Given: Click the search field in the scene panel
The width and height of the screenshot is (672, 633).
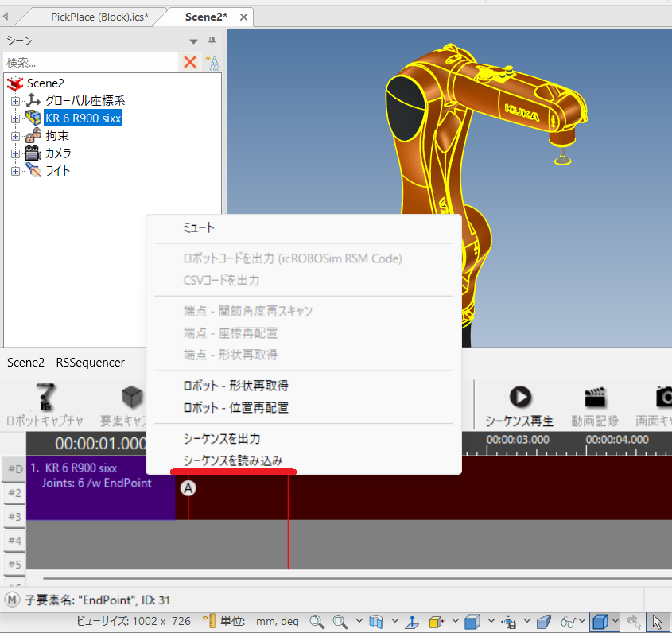Looking at the screenshot, I should click(x=91, y=63).
